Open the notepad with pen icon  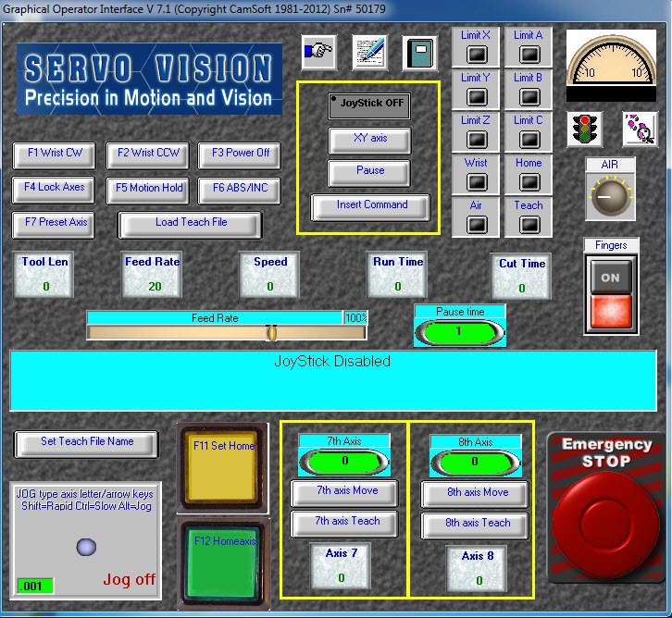tap(370, 52)
